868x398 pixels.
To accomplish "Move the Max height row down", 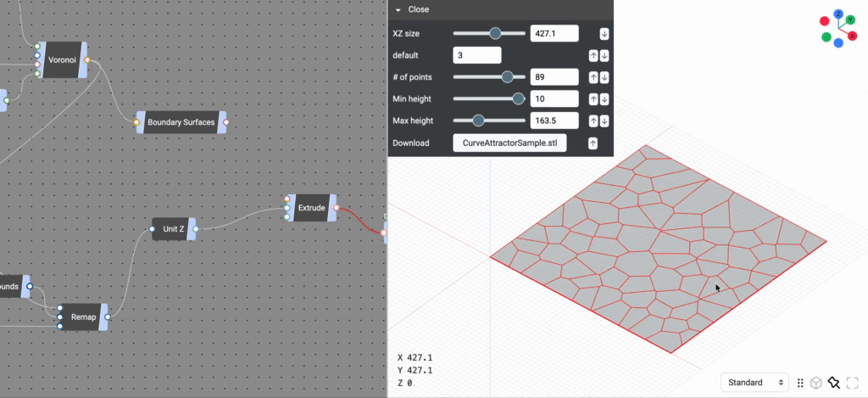I will [x=604, y=121].
